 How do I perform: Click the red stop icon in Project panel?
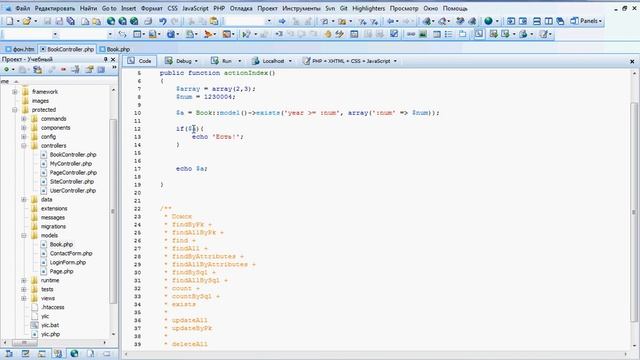[63, 69]
